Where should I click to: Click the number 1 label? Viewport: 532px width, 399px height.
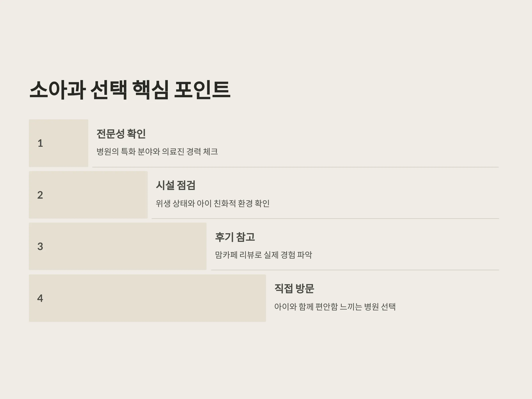[40, 143]
